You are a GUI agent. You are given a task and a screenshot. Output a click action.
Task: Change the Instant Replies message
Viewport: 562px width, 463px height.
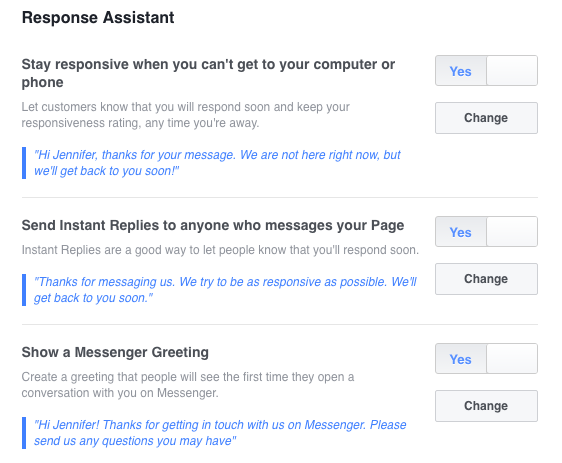[486, 279]
